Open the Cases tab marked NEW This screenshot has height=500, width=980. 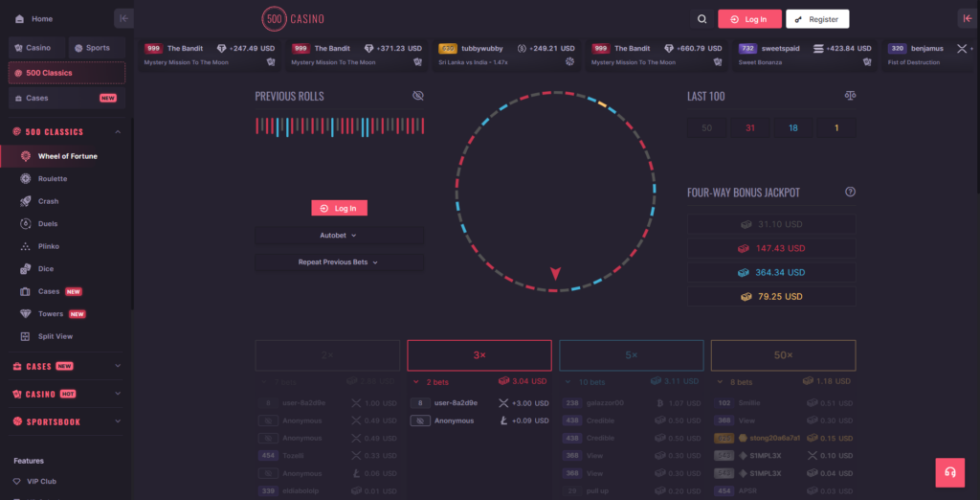pyautogui.click(x=67, y=98)
